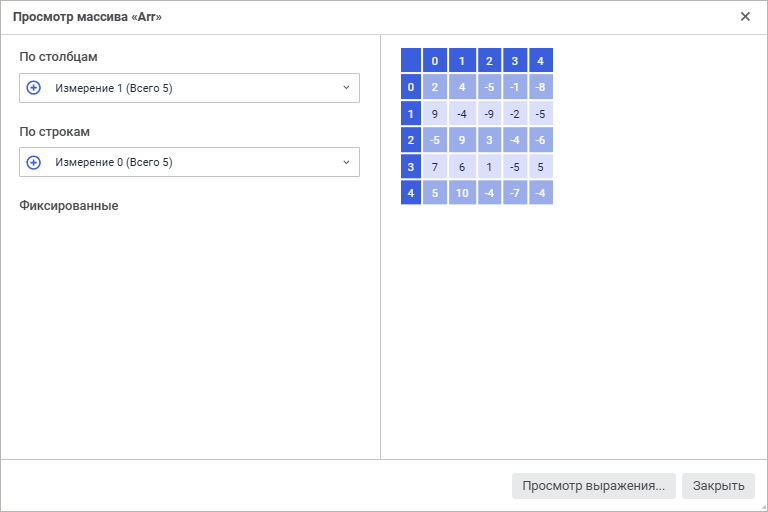Click the plus icon beside Измерение 1

tap(33, 88)
